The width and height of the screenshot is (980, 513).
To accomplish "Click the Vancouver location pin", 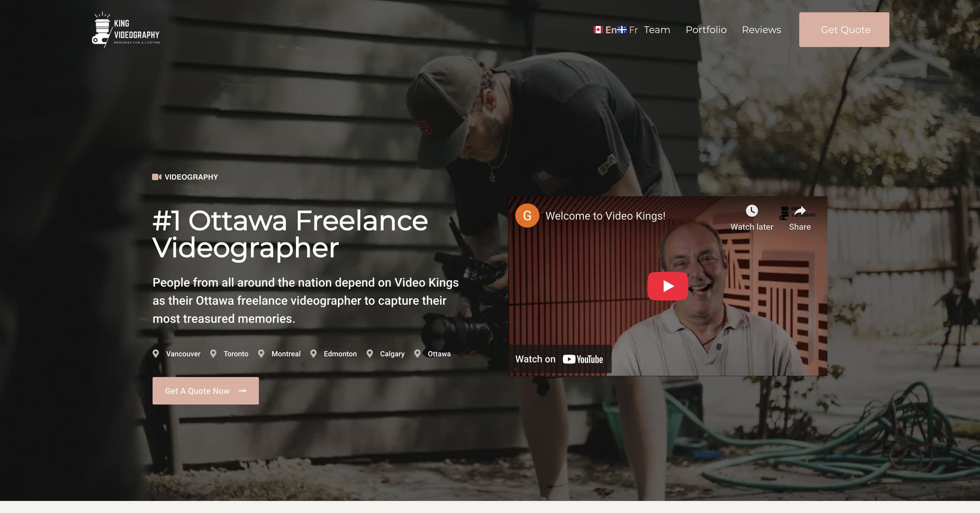I will click(x=156, y=354).
